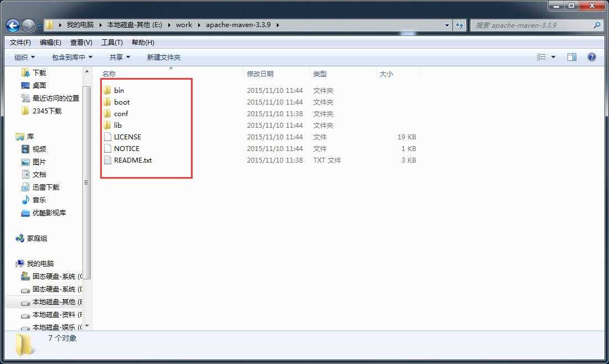609x364 pixels.
Task: Select the NOTICE file icon
Action: click(x=107, y=148)
